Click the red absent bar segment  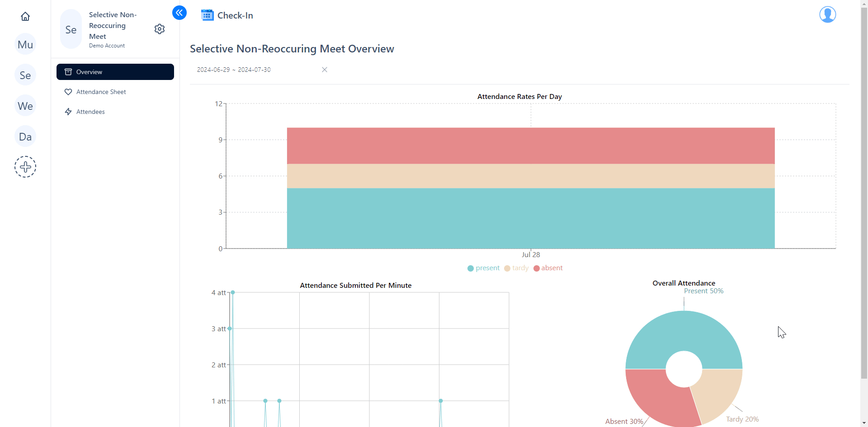pyautogui.click(x=531, y=145)
